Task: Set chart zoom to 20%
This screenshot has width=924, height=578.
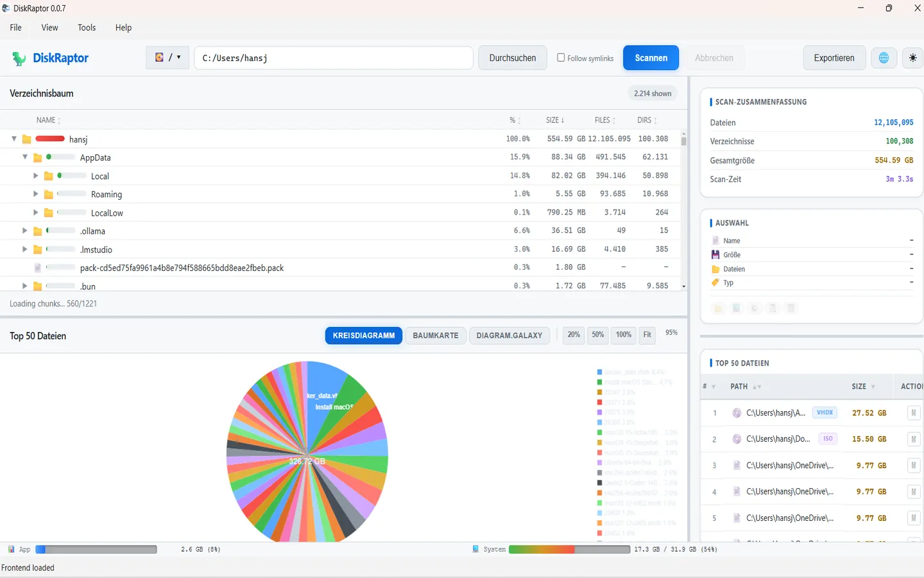Action: point(574,335)
